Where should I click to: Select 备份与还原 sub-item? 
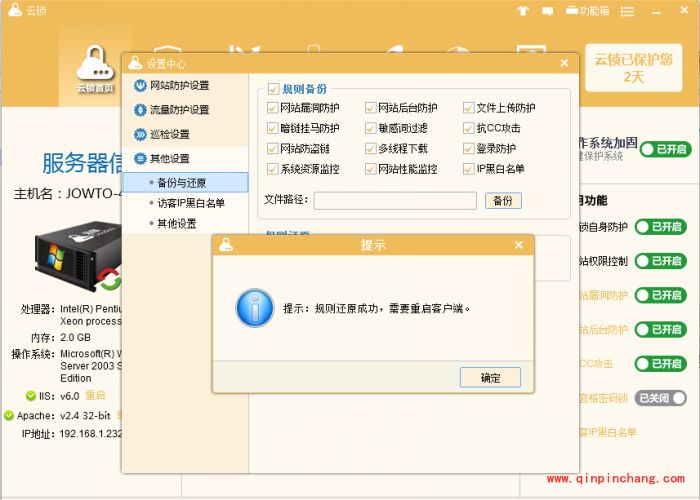pyautogui.click(x=185, y=182)
